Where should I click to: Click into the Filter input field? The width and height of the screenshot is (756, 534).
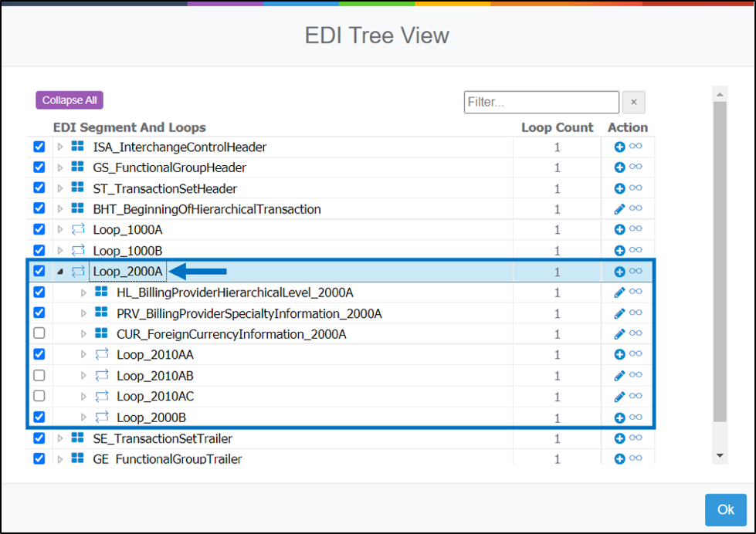[x=541, y=102]
